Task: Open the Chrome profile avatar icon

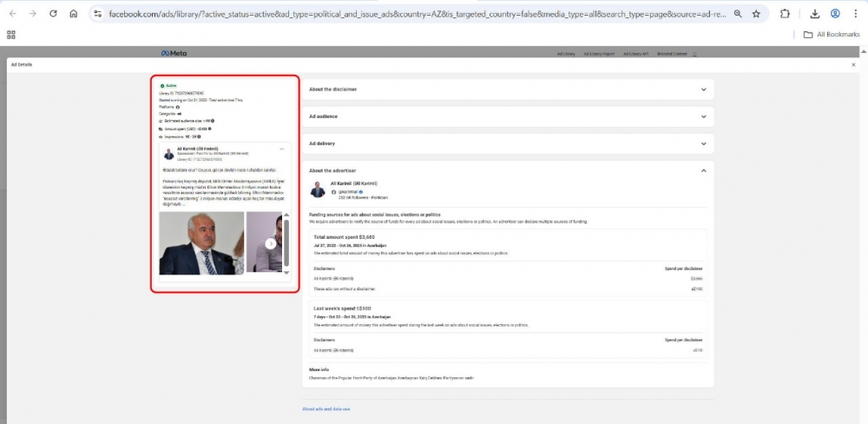Action: pyautogui.click(x=835, y=14)
